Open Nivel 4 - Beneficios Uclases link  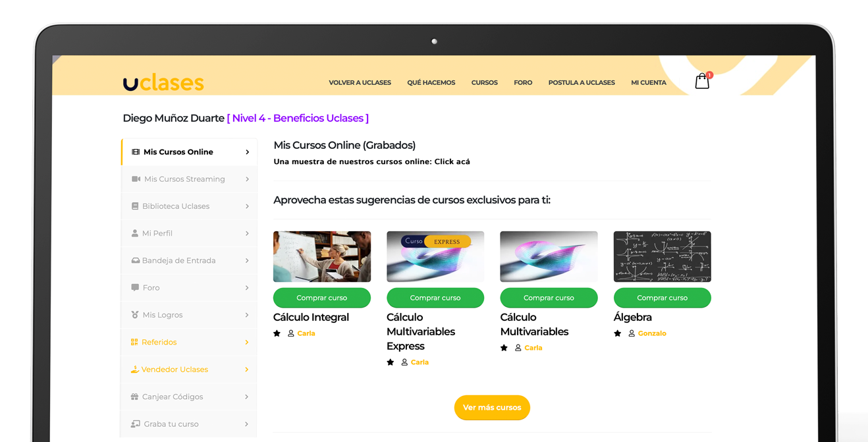[298, 119]
